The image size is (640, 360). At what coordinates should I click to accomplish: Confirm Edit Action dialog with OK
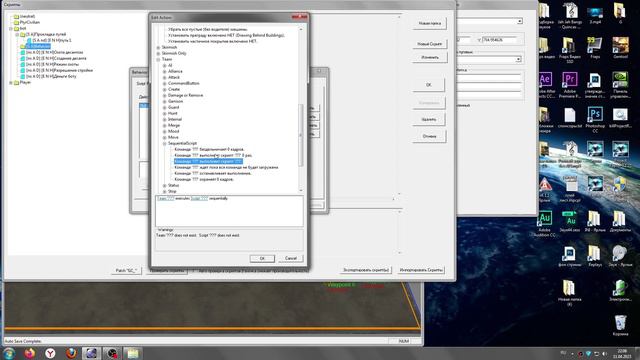262,258
